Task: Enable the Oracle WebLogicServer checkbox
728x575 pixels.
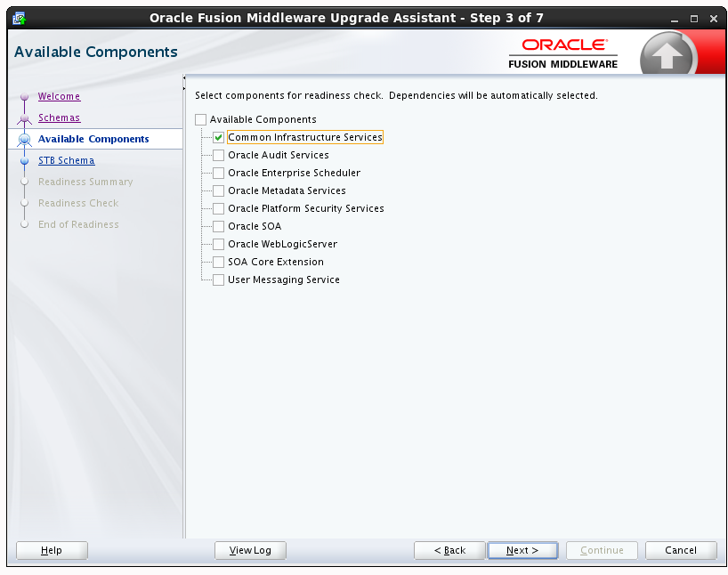Action: [218, 244]
